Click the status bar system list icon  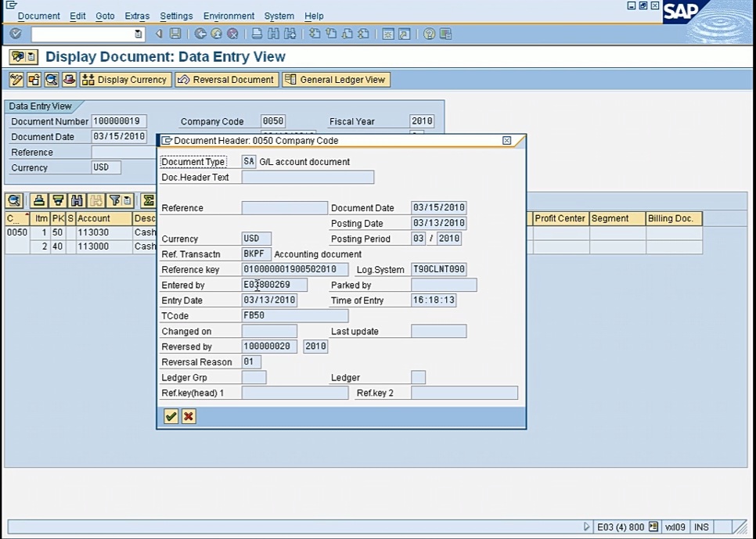[x=653, y=527]
